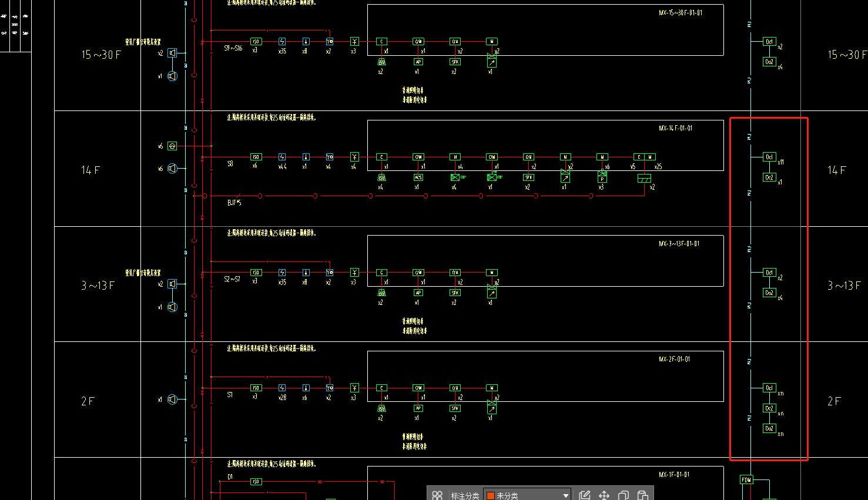Select the AP symbol on the 2F row
This screenshot has width=868, height=500.
point(418,408)
